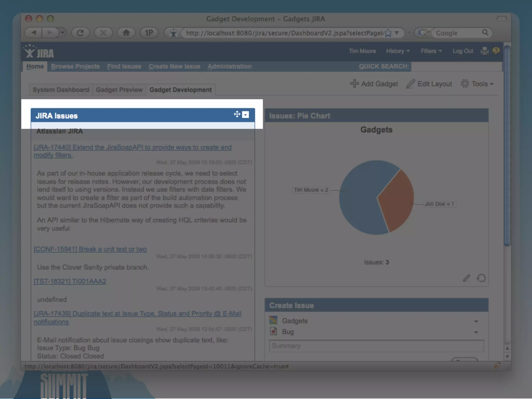Open the Gadgets project dropdown
The width and height of the screenshot is (532, 399).
476,321
